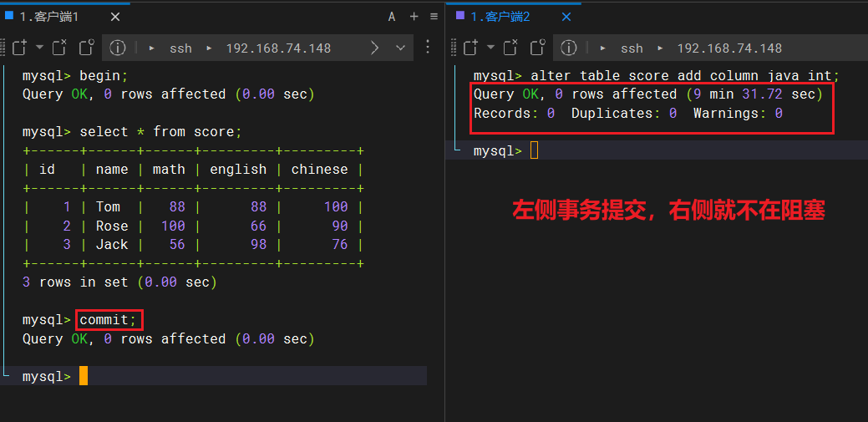This screenshot has width=868, height=422.
Task: Click 192.168.74.148 address in right pane
Action: point(729,48)
